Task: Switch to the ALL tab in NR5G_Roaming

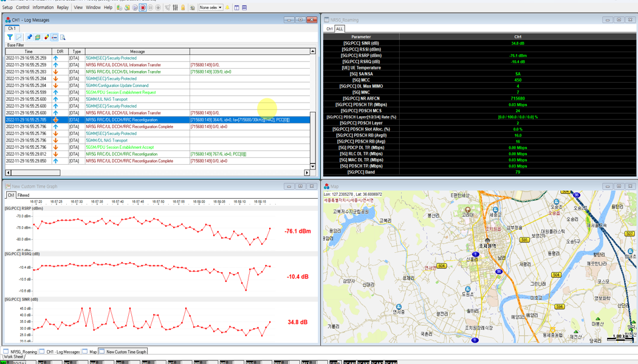Action: 340,29
